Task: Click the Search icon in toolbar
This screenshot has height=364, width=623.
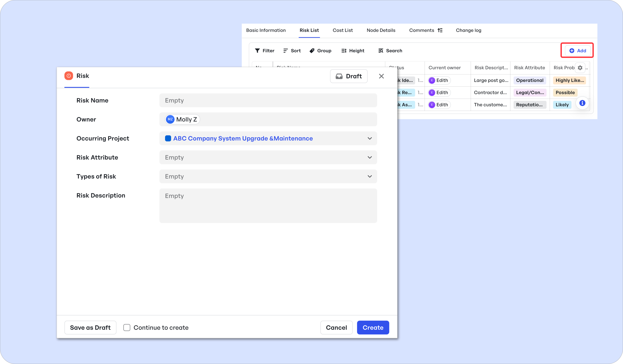Action: pos(381,51)
